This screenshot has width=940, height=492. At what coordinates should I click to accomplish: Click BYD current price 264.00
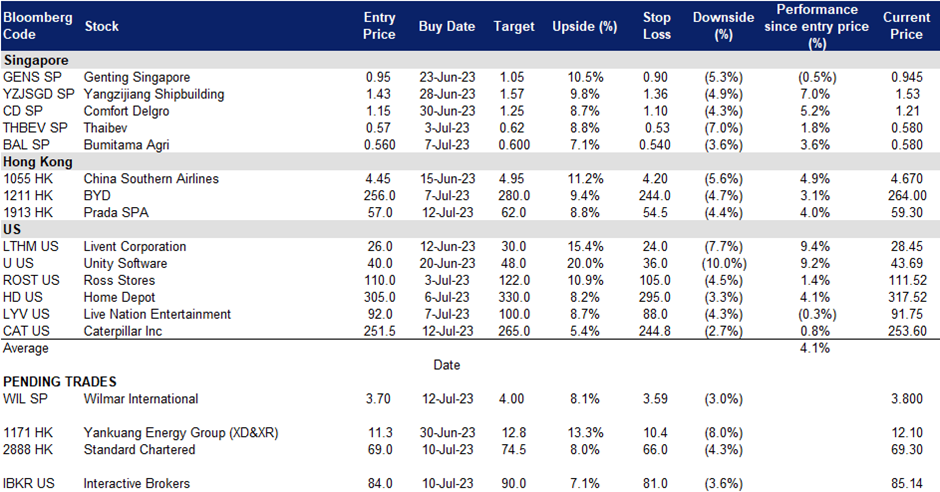tap(907, 195)
